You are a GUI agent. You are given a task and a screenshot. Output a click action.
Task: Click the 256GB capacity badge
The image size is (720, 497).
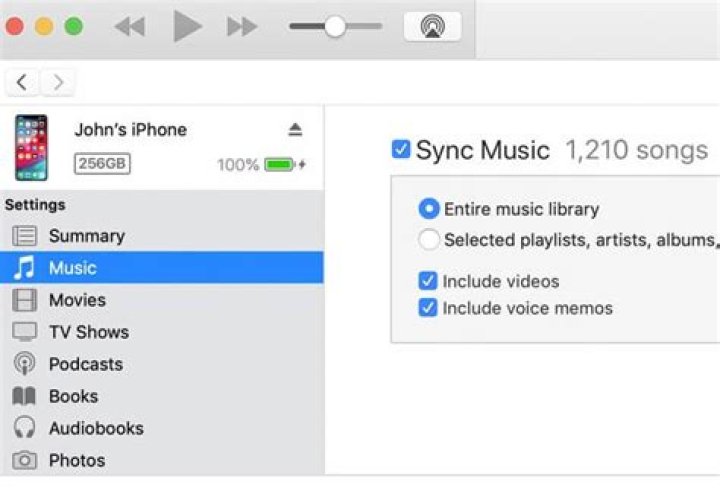[x=102, y=164]
